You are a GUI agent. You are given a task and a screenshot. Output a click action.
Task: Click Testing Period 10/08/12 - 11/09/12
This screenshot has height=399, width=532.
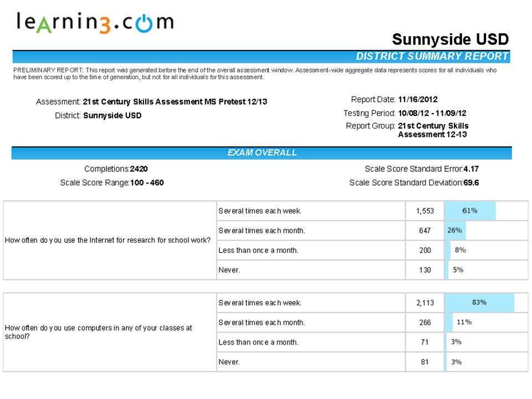pos(432,113)
